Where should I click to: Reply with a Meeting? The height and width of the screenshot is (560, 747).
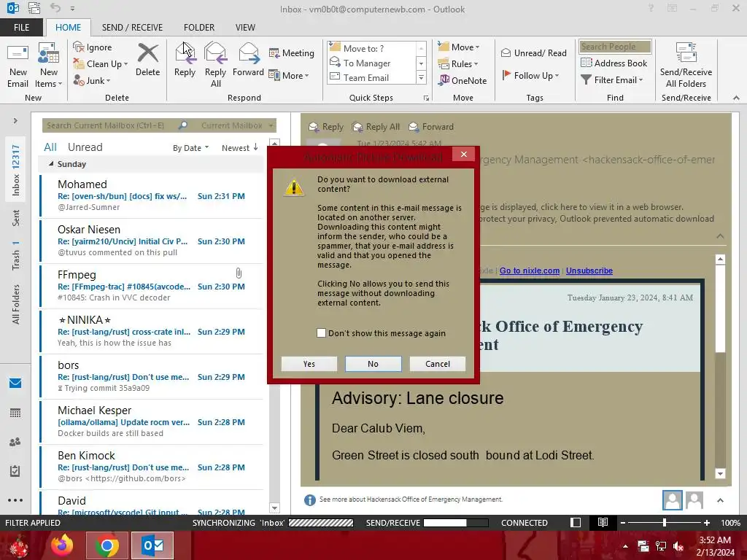click(292, 52)
